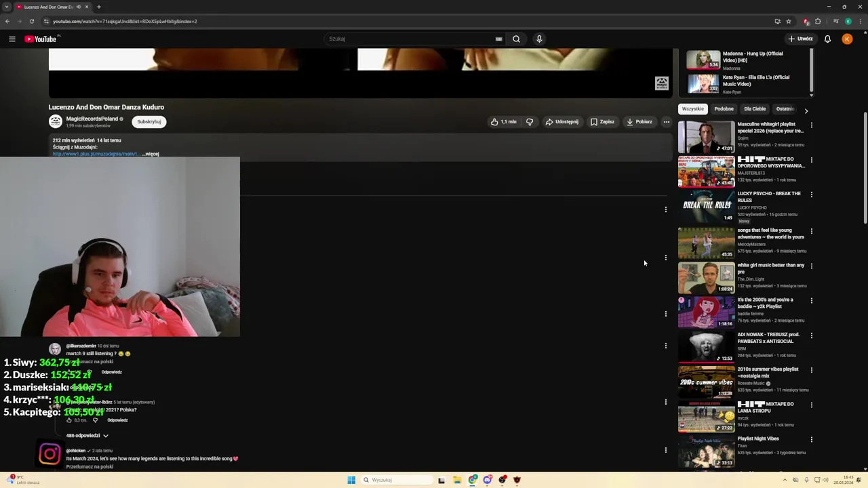
Task: Like the video with 1,1 mln thumbs-up
Action: click(x=503, y=122)
